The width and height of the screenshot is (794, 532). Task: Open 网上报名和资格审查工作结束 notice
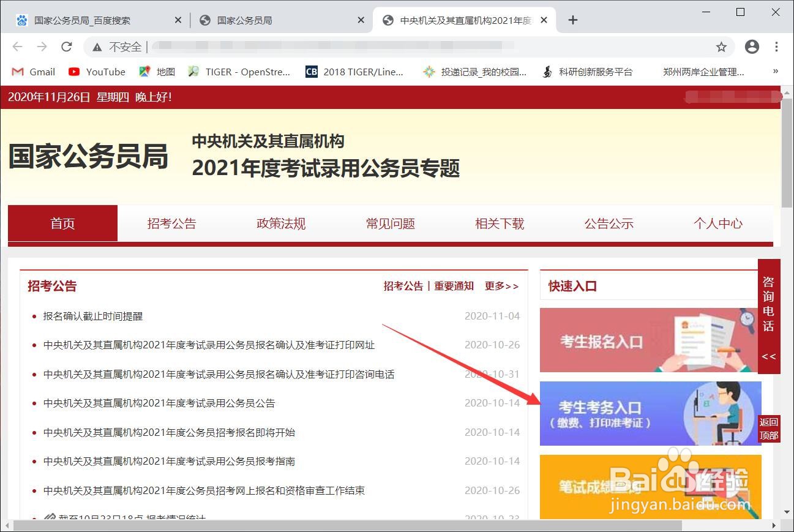(x=204, y=490)
